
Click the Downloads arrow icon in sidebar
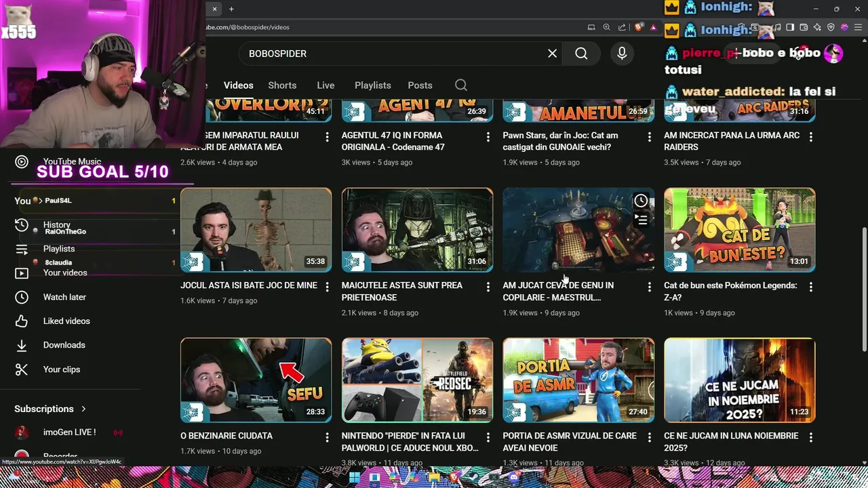(x=22, y=345)
